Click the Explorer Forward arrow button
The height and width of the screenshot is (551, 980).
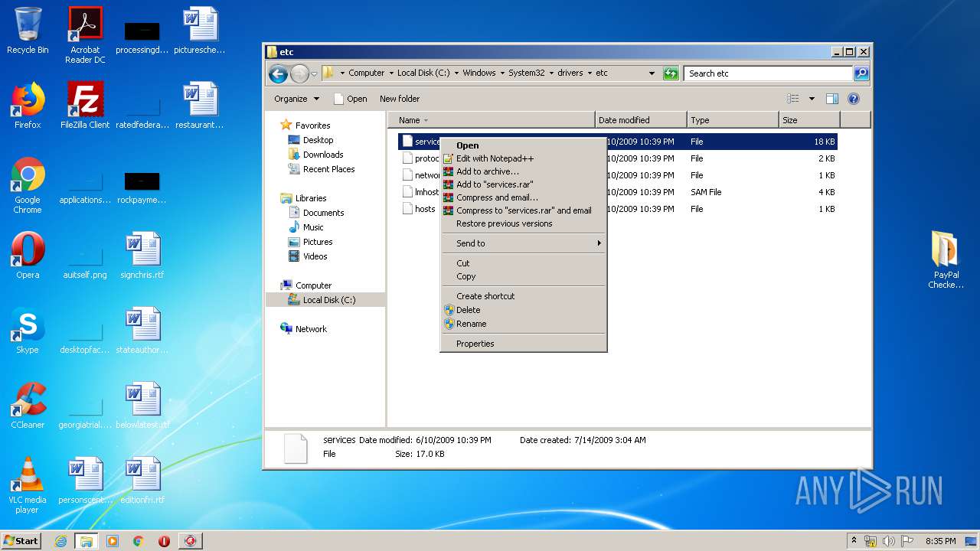299,73
